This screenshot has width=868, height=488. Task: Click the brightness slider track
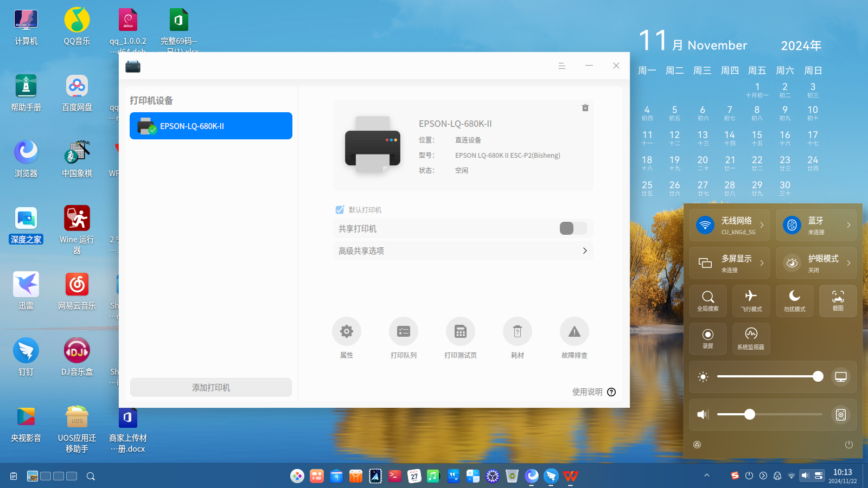tap(770, 376)
